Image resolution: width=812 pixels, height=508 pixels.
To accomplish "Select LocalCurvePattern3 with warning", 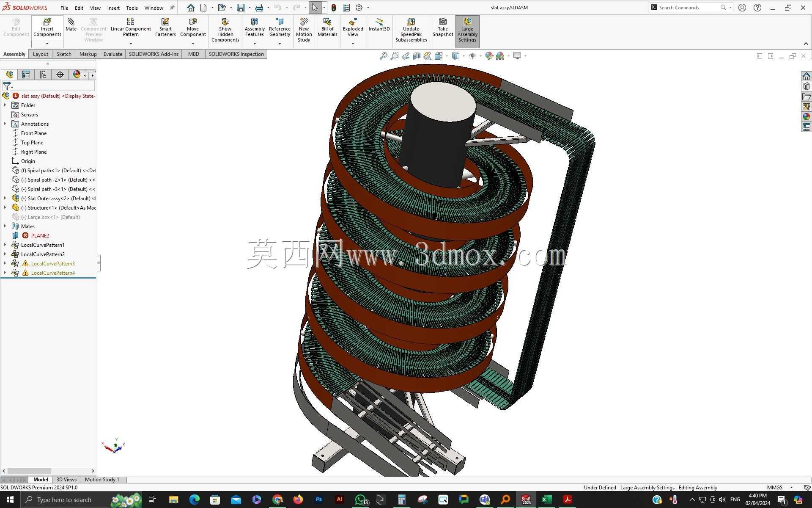I will point(53,263).
